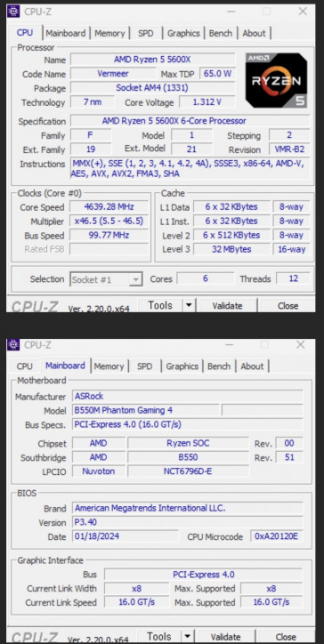Click the AMD Ryzen 5 logo badge
This screenshot has height=644, width=324.
click(x=276, y=80)
